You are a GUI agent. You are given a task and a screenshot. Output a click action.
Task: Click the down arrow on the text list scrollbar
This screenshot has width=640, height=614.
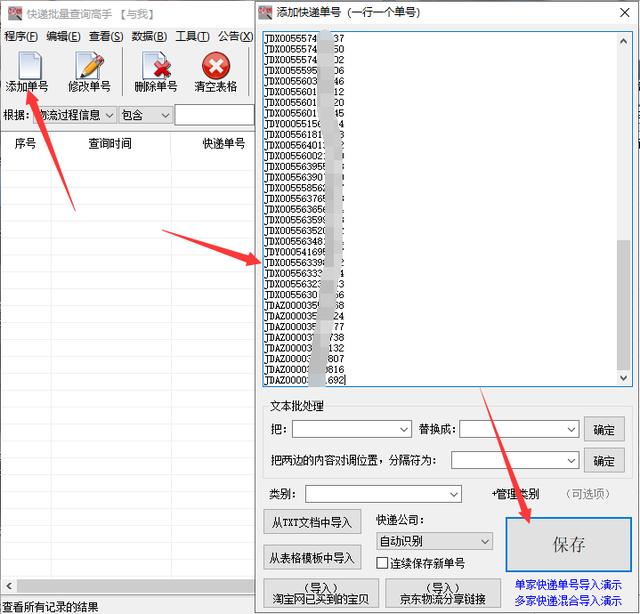tap(623, 378)
